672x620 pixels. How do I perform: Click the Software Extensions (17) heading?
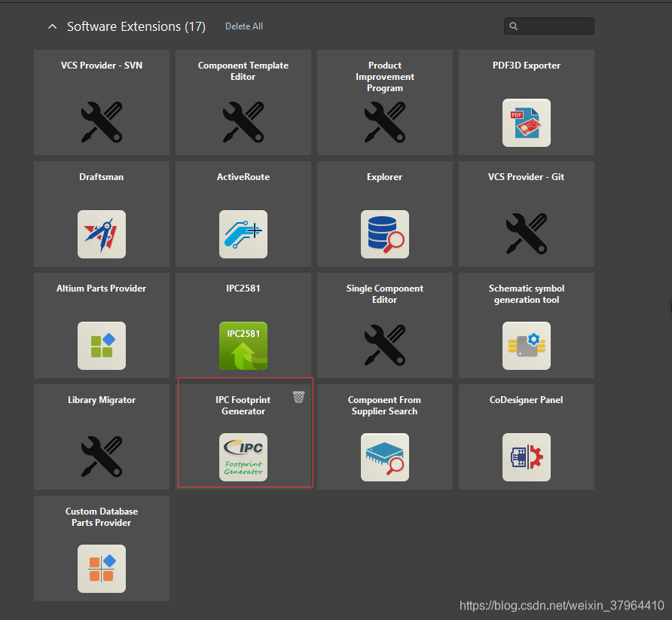click(136, 26)
